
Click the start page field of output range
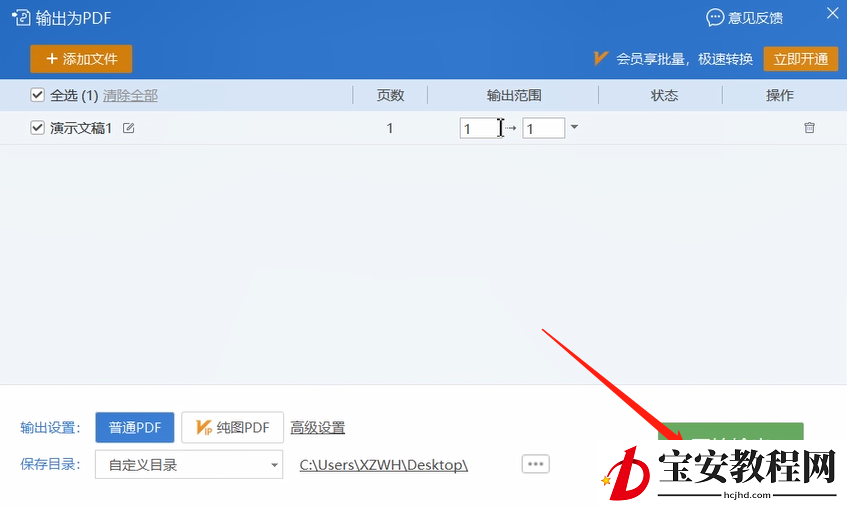(x=480, y=129)
